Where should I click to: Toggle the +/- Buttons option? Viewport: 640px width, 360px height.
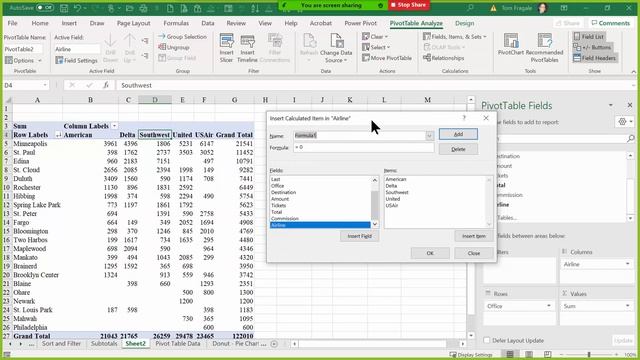click(592, 47)
